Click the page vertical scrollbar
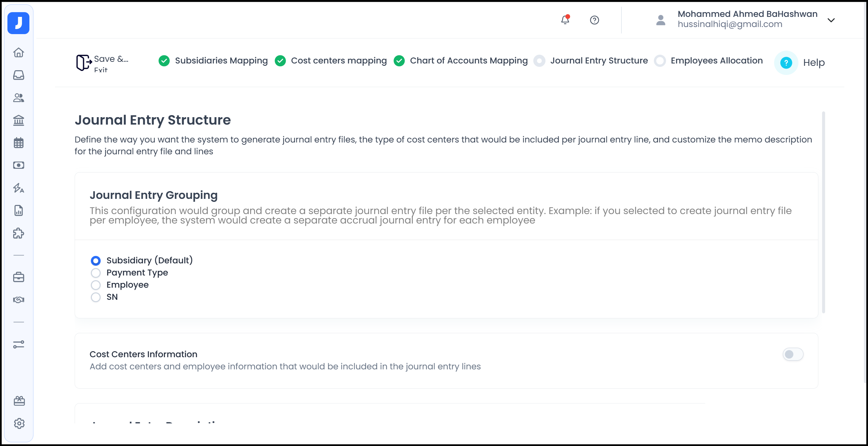This screenshot has width=868, height=446. (823, 213)
